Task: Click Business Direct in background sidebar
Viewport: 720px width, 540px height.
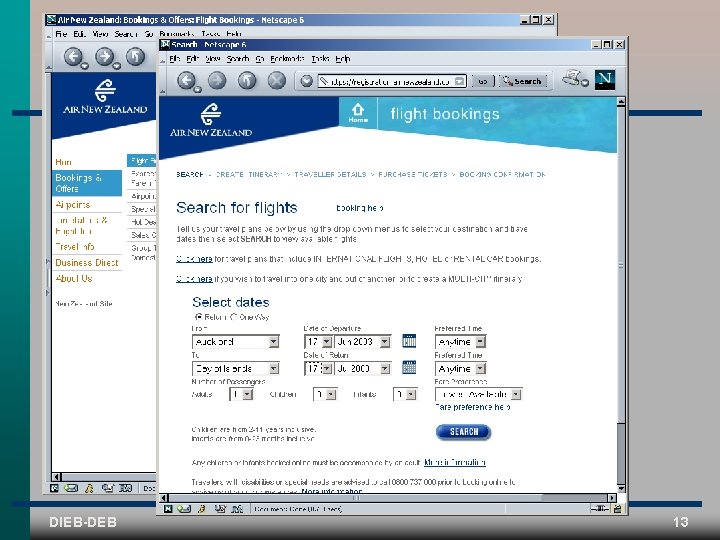Action: coord(87,262)
